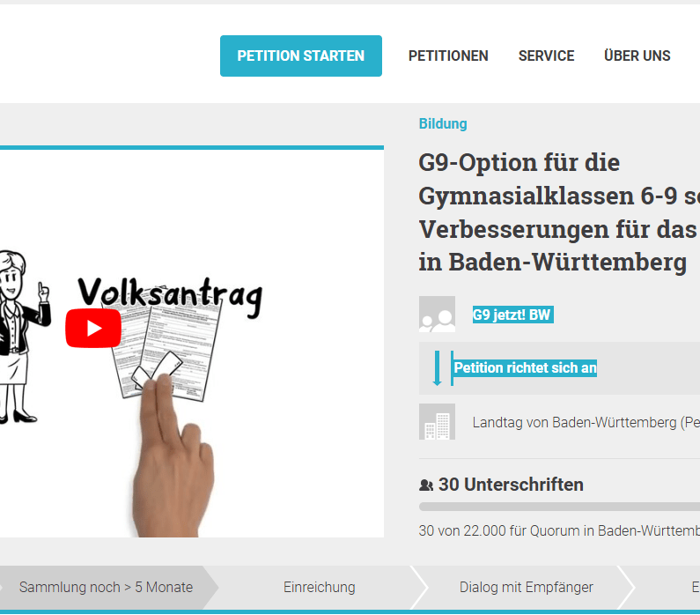Open the SERVICE menu
This screenshot has height=615, width=700.
pos(547,56)
